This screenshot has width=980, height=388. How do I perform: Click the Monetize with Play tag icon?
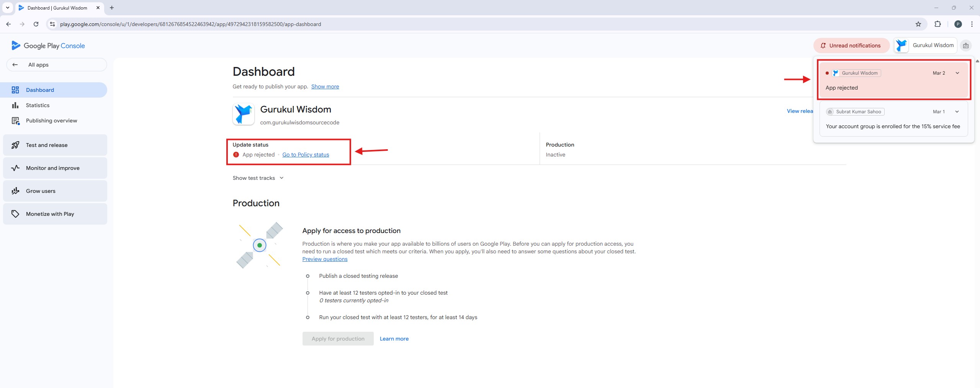tap(15, 214)
